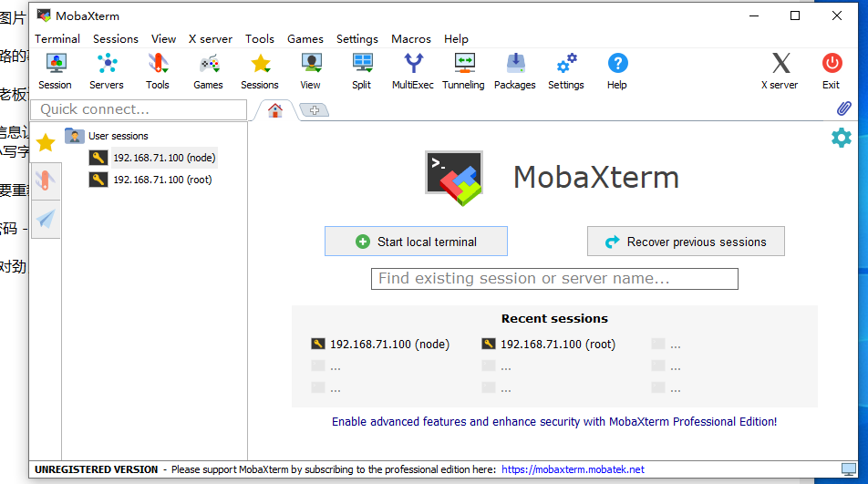Click the paperclip attach icon
This screenshot has height=484, width=868.
[x=843, y=108]
